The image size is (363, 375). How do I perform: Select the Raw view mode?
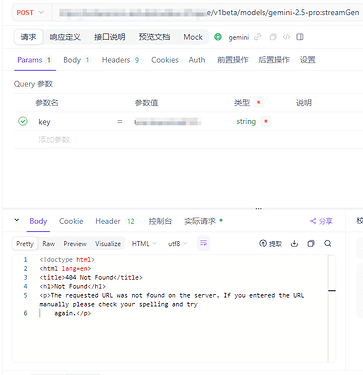coord(49,244)
